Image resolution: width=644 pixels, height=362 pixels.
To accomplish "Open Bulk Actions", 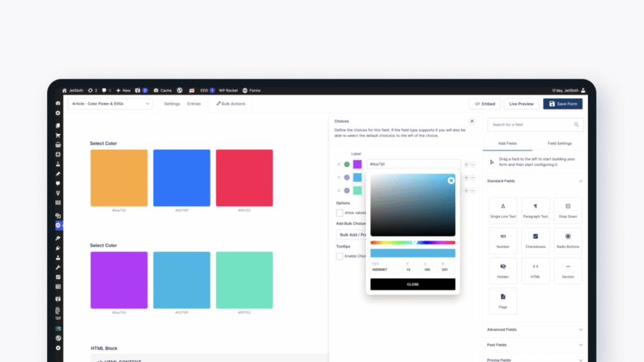I will (x=231, y=104).
